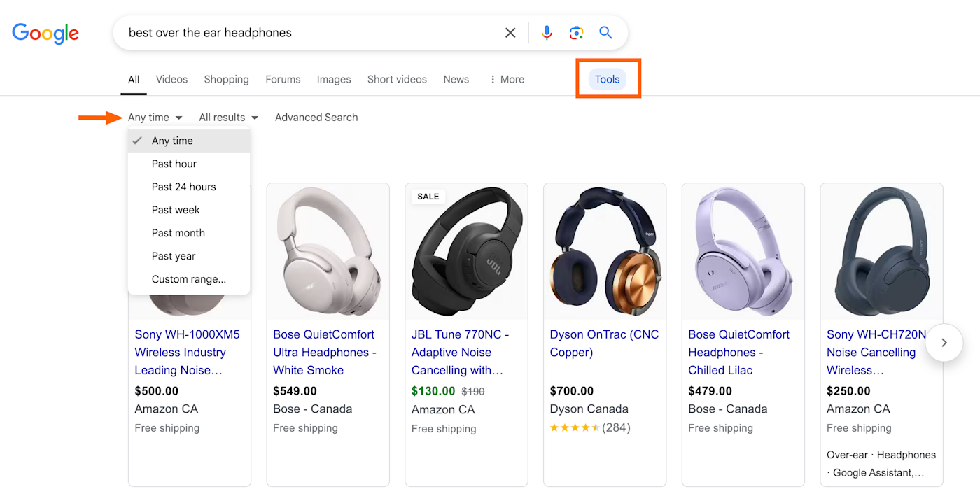Viewport: 980px width, 503px height.
Task: Filter results to Past year
Action: point(189,256)
